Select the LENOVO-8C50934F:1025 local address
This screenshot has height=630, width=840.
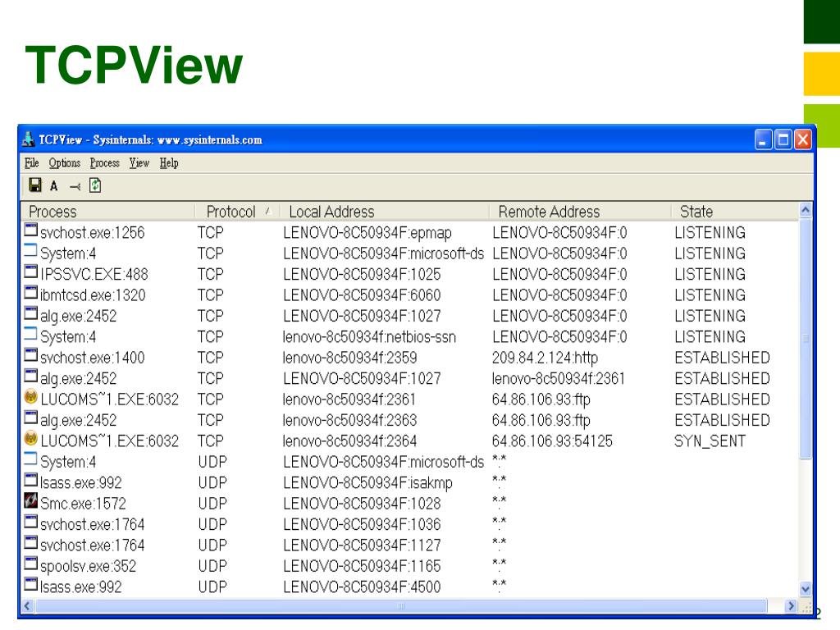[x=362, y=274]
